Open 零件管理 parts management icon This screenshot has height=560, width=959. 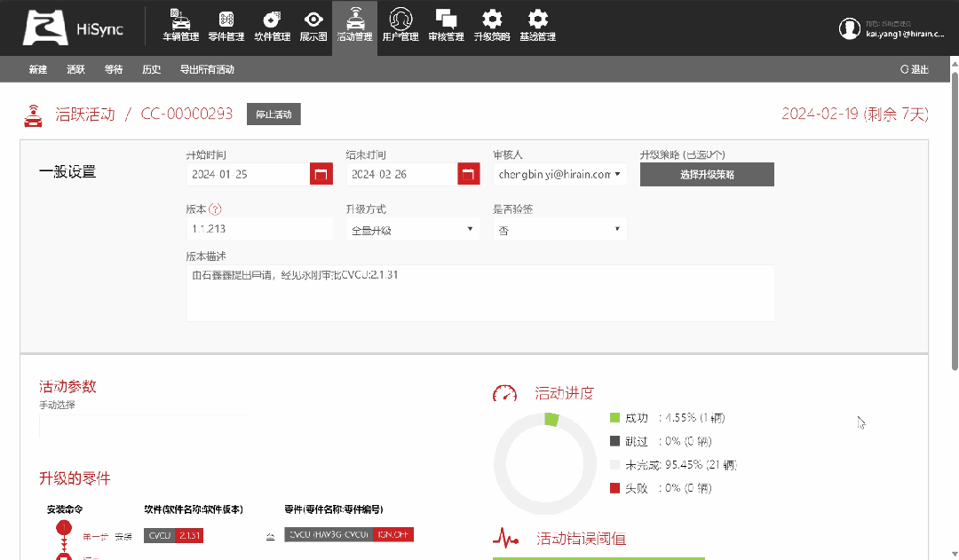[x=226, y=26]
